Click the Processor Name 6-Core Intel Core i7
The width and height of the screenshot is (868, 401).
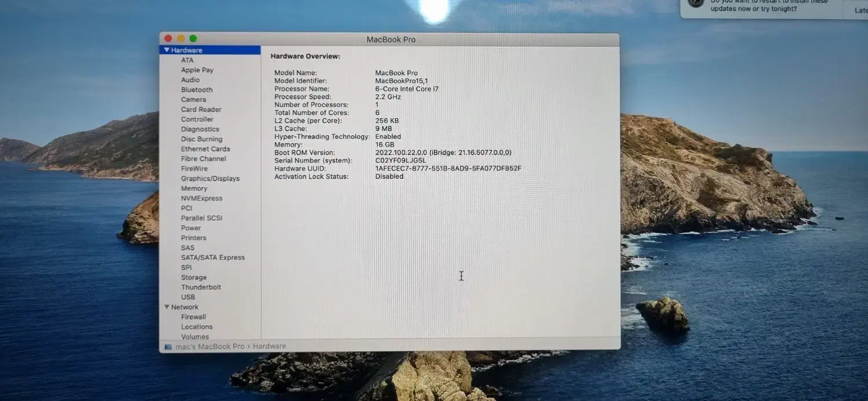tap(407, 89)
